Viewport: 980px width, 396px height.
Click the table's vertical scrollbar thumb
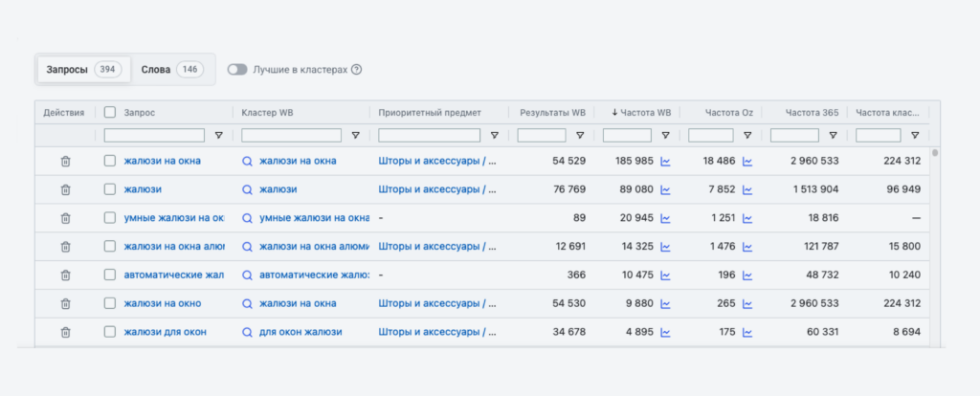click(935, 152)
